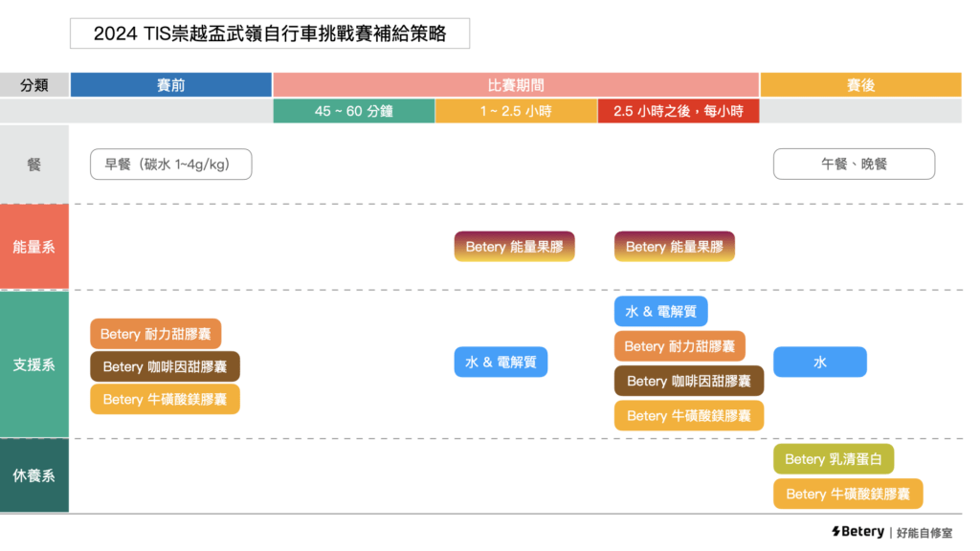Viewport: 980px width, 551px height.
Task: Select the orange Betery 耐力甜膠囊 pill in 賽前 column
Action: pos(156,334)
